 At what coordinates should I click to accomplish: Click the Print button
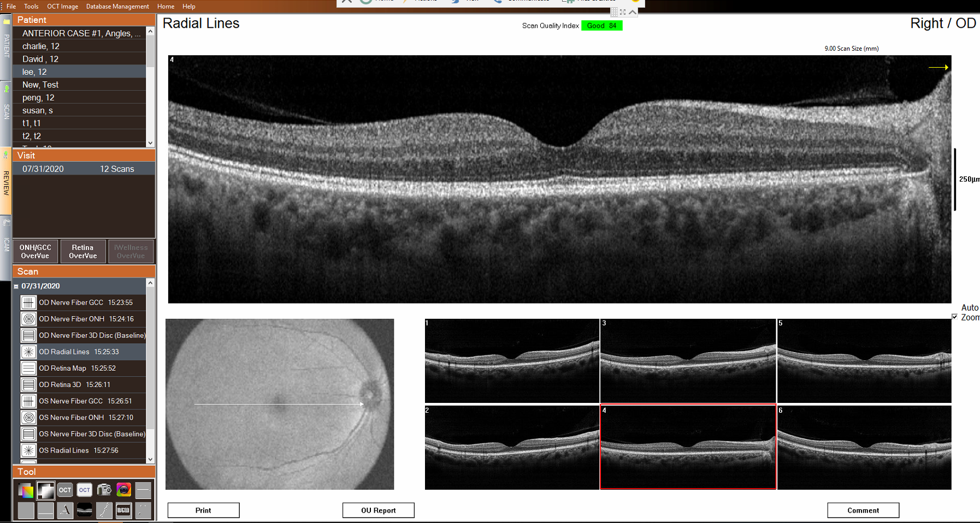(203, 510)
